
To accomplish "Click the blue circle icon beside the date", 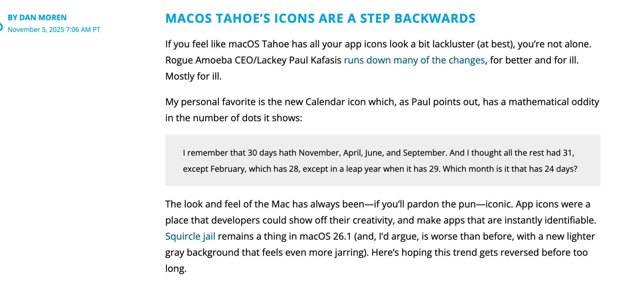I will click(x=1, y=27).
